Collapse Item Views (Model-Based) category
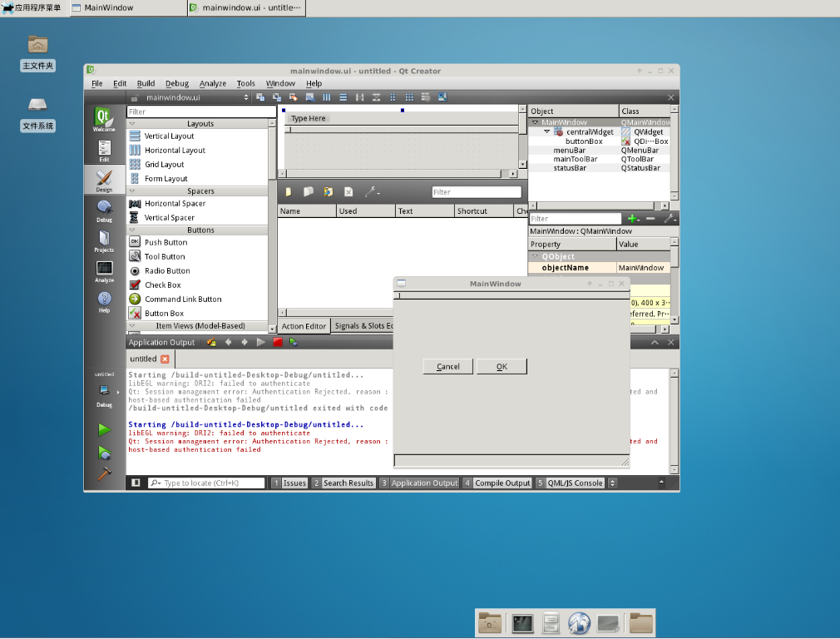 tap(132, 326)
